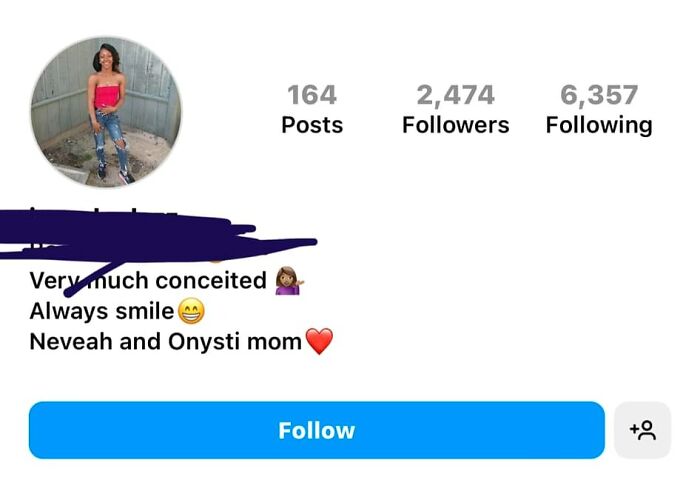
Task: Click the hair-flip woman emoji
Action: tap(288, 280)
